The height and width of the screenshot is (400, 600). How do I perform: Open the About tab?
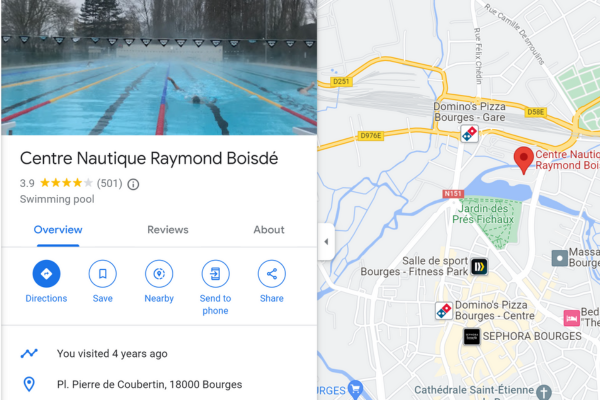[x=269, y=230]
